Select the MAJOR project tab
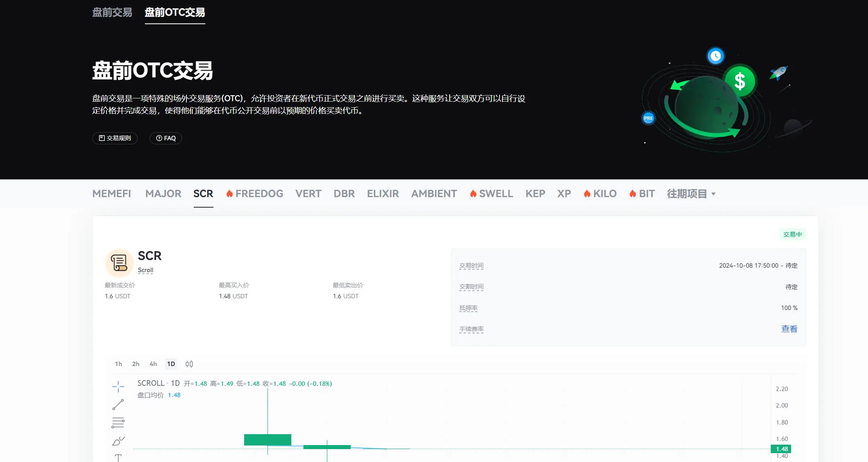 pyautogui.click(x=163, y=194)
